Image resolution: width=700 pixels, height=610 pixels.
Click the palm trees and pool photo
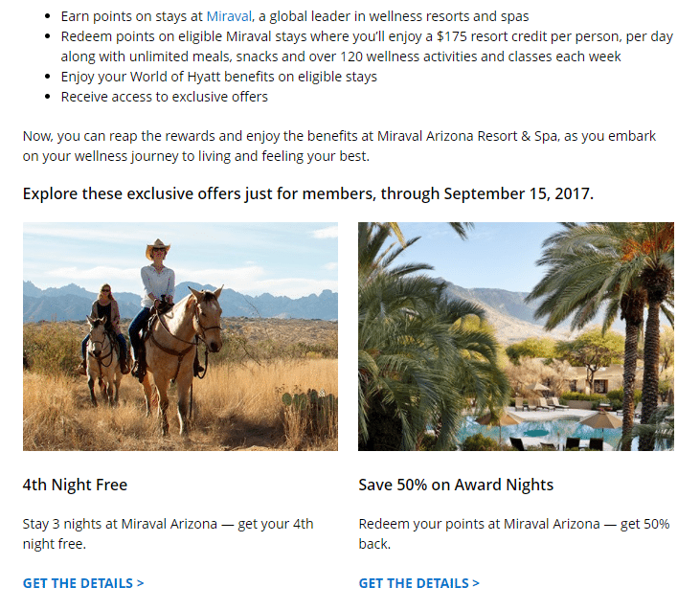click(x=516, y=336)
